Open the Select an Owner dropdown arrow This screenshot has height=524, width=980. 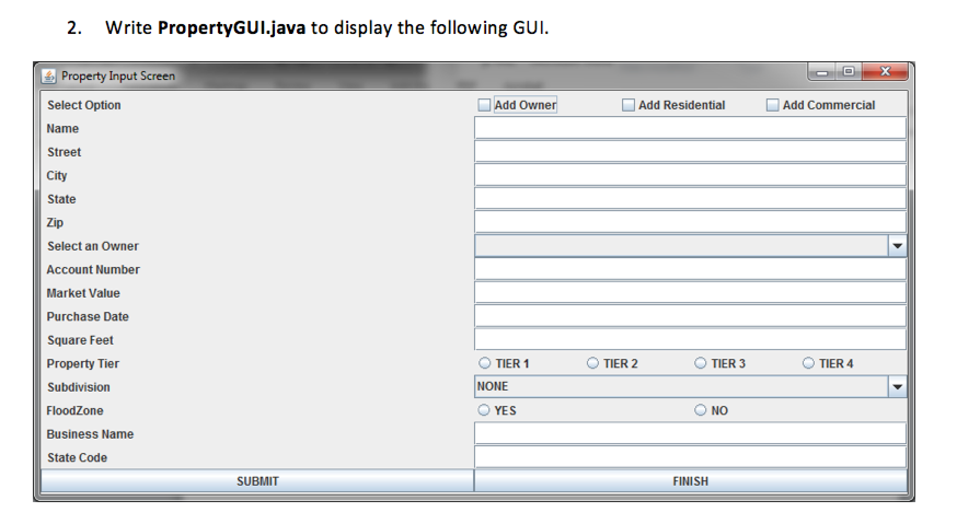897,246
